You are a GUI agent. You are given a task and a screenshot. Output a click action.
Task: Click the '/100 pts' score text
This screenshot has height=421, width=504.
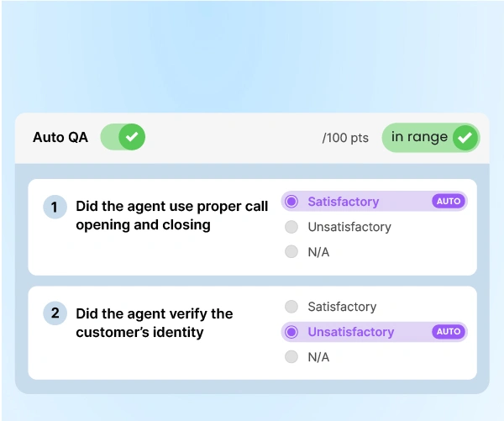[345, 138]
